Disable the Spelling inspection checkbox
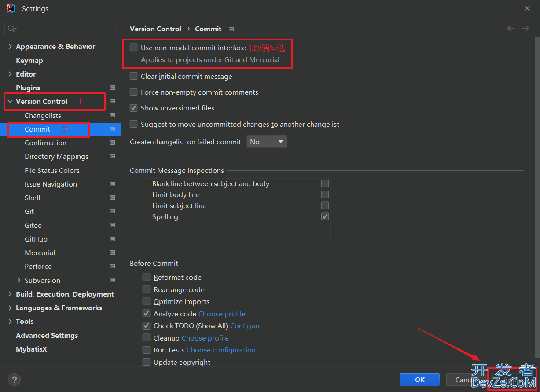 (325, 216)
